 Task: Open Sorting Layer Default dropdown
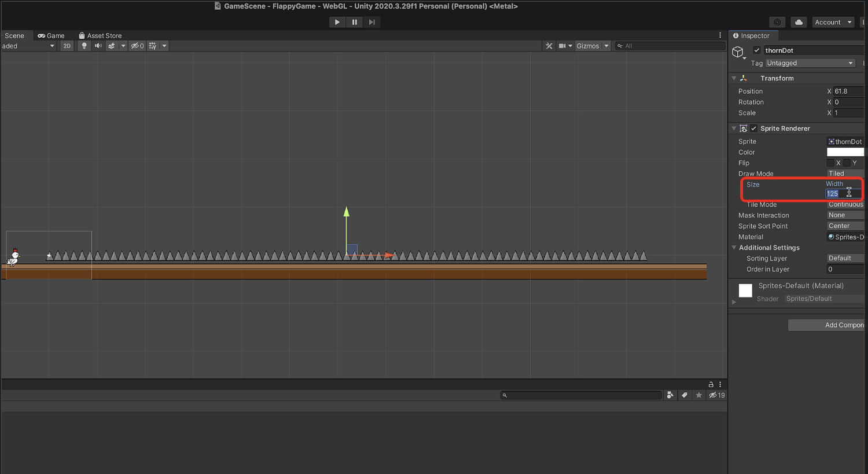tap(845, 258)
